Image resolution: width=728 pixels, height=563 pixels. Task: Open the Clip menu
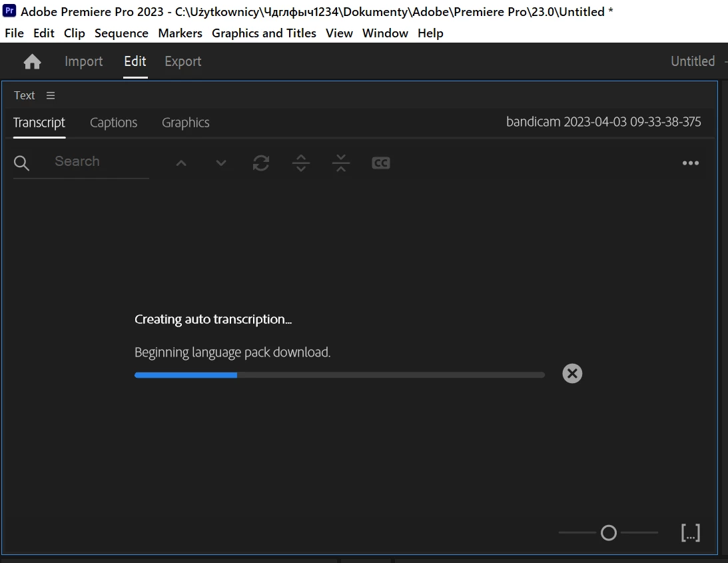tap(75, 33)
